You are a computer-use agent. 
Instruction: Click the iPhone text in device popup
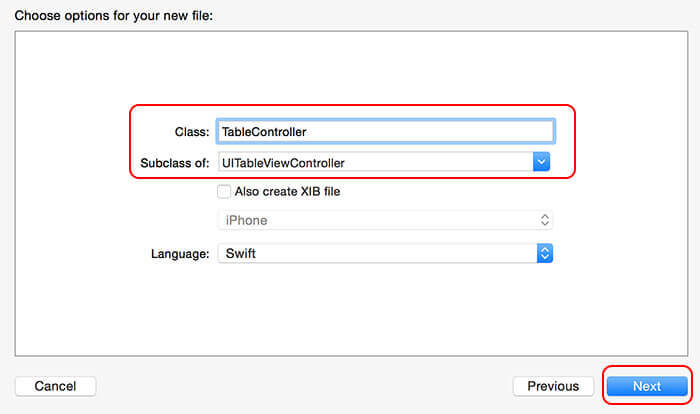246,220
